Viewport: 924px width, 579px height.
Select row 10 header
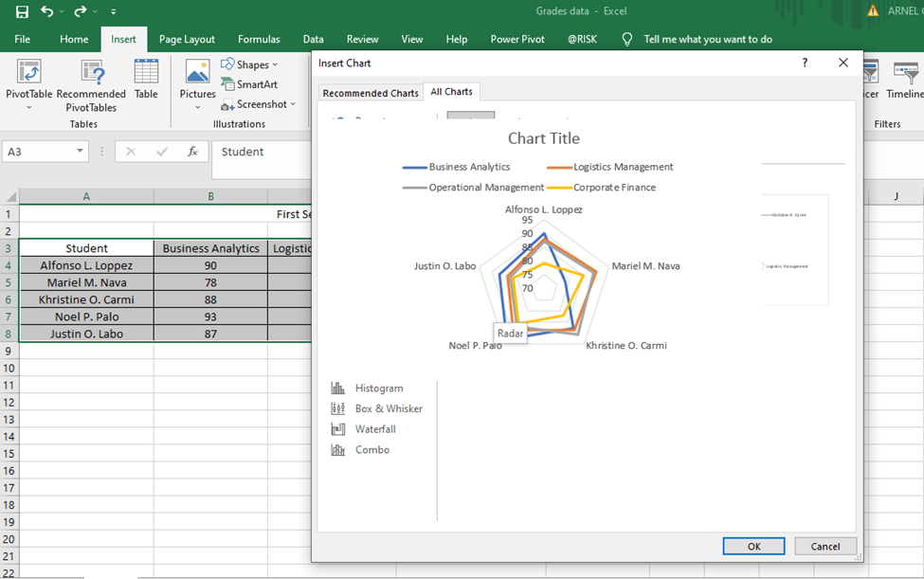[x=9, y=368]
